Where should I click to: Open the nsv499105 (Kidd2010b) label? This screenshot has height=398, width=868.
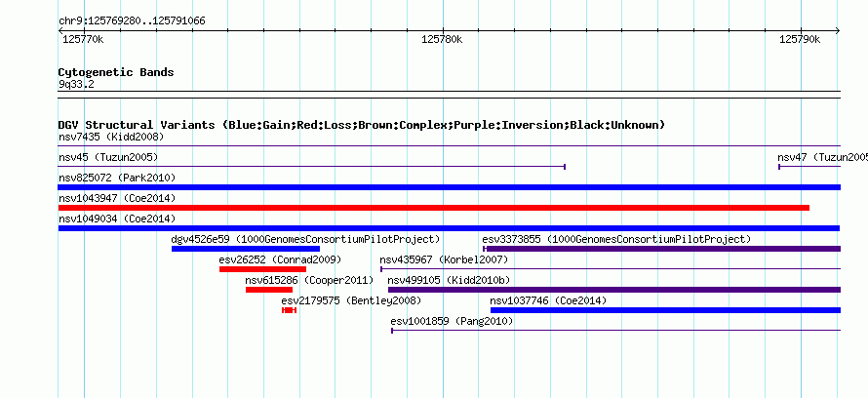(449, 280)
